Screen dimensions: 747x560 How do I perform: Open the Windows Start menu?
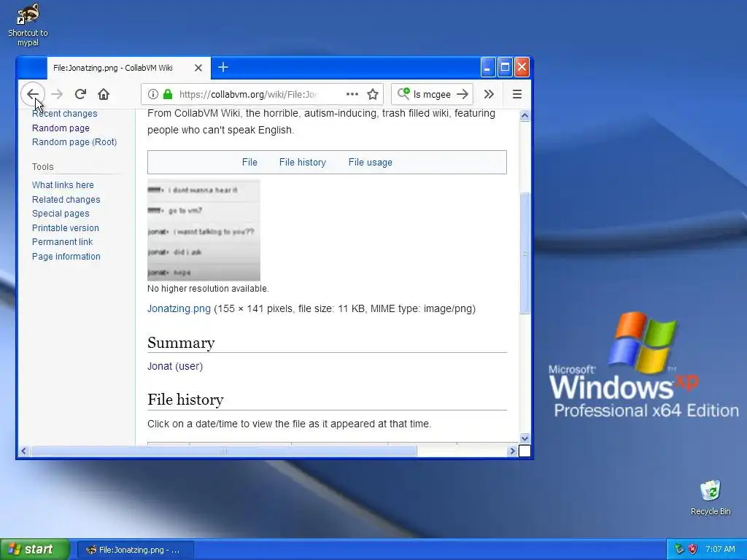[35, 549]
